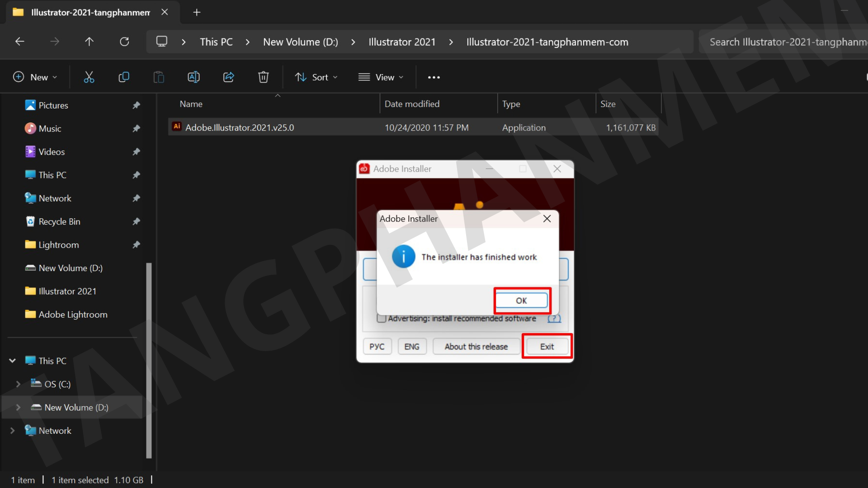Click the Paste clipboard icon in toolbar
The width and height of the screenshot is (868, 488).
(159, 77)
